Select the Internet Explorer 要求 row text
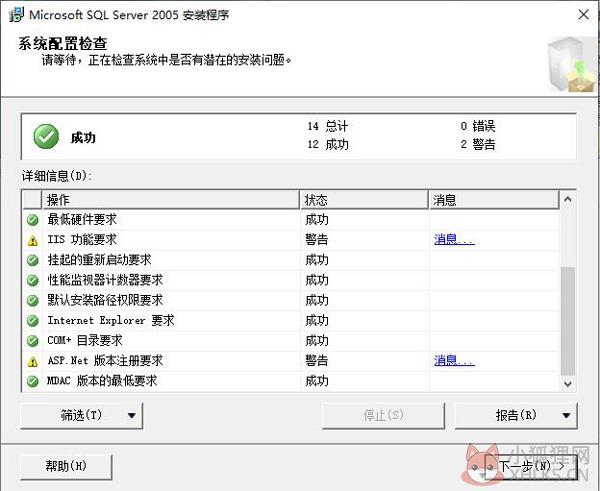This screenshot has height=491, width=600. [111, 320]
